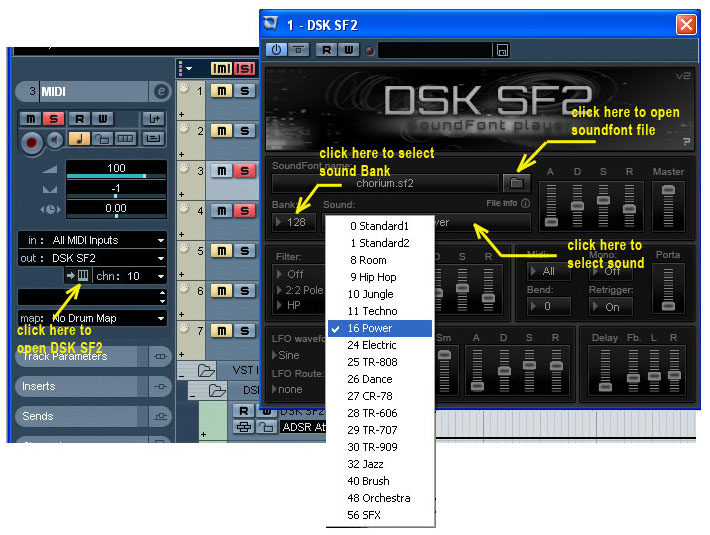Viewport: 710px width, 535px height.
Task: Toggle the track lock icon in inspector
Action: point(102,139)
